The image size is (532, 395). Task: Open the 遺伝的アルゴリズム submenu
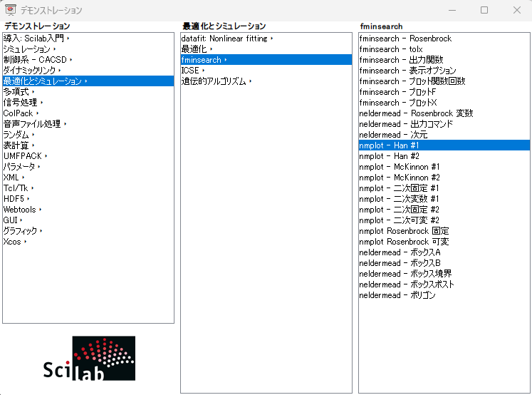(214, 81)
